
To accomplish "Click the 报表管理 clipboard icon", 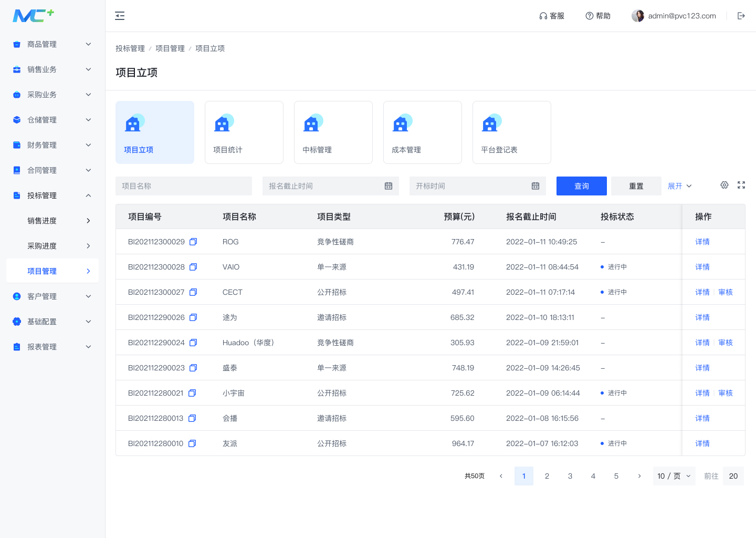I will pos(17,347).
